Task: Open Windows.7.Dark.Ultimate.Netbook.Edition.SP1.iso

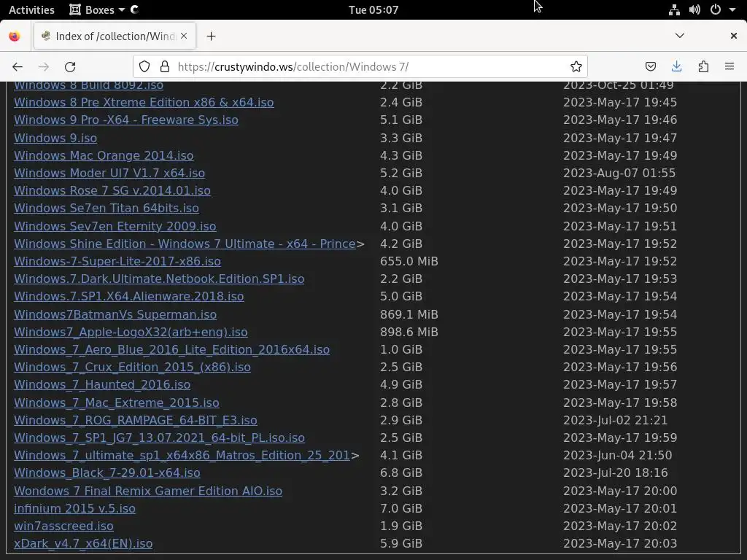Action: pyautogui.click(x=159, y=279)
